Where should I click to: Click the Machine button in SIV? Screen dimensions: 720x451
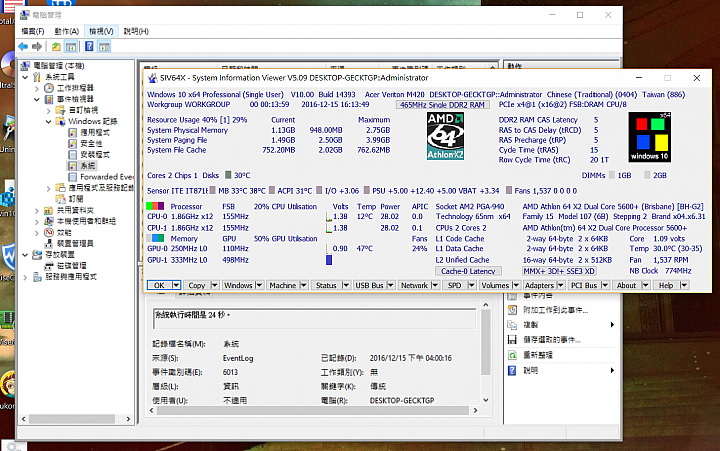click(x=282, y=285)
